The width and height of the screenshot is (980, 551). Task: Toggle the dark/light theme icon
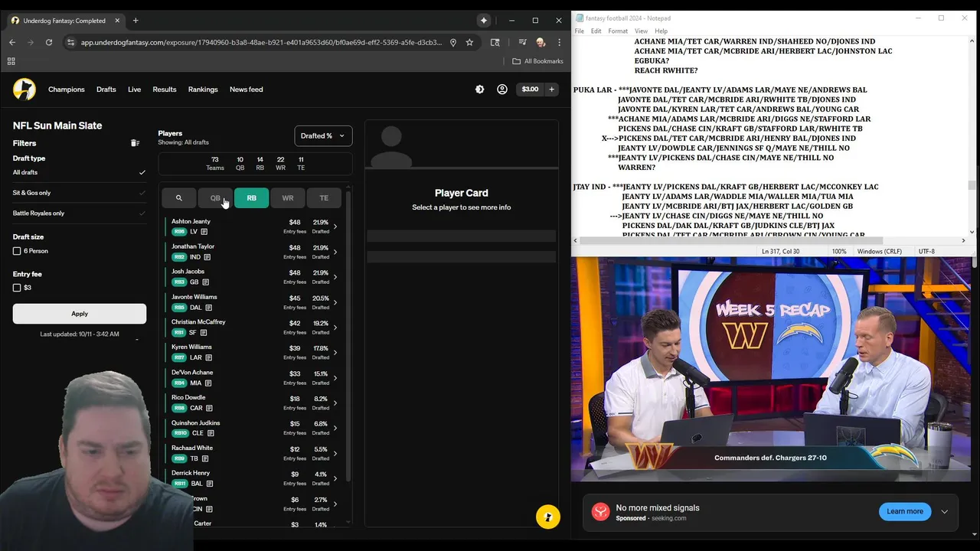(x=479, y=90)
